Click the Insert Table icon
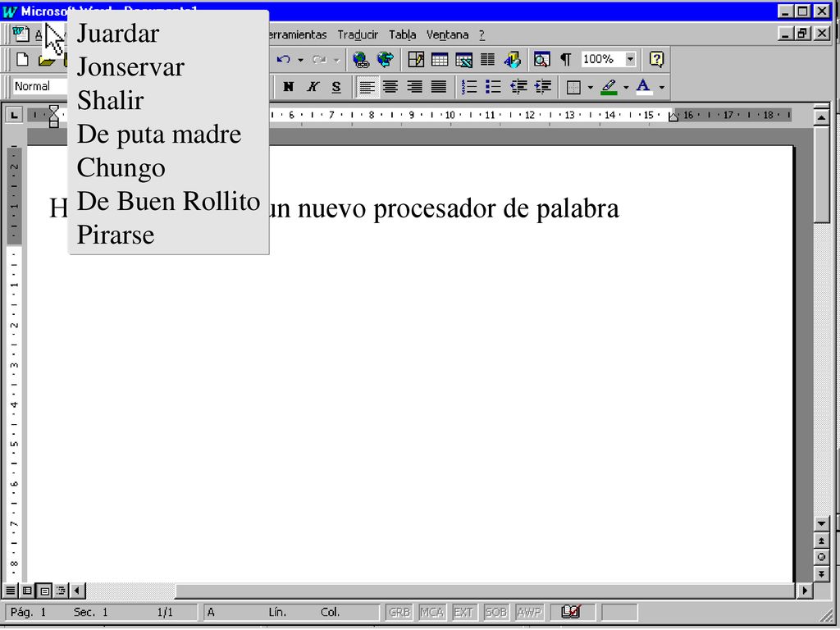This screenshot has height=630, width=840. click(440, 59)
